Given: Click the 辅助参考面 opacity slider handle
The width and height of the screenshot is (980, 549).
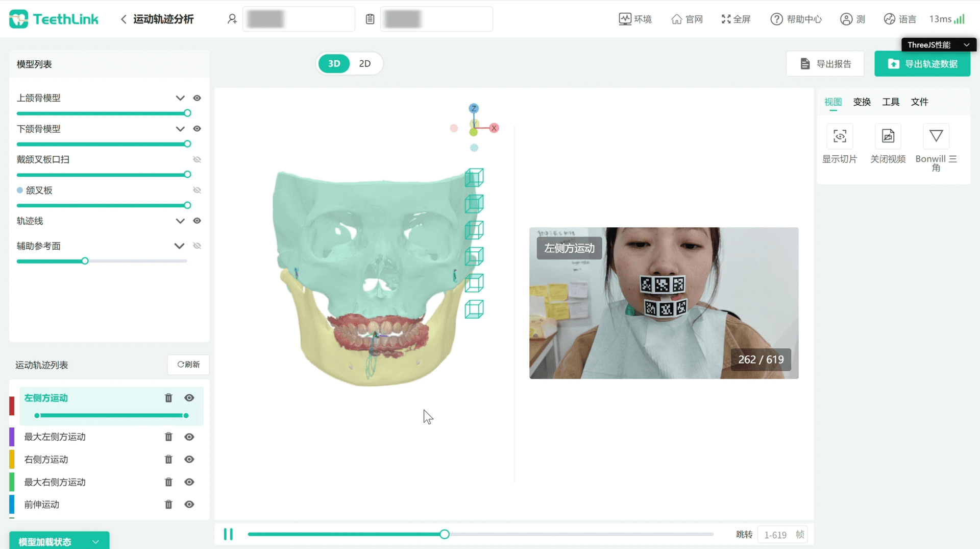Looking at the screenshot, I should pyautogui.click(x=85, y=261).
